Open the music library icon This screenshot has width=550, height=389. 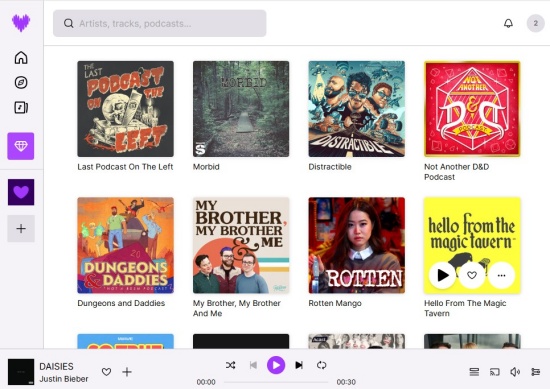(21, 107)
